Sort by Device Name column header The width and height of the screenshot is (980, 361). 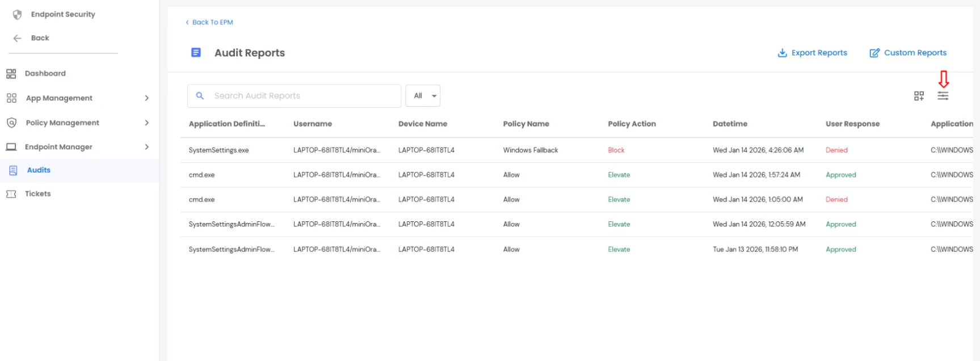point(423,124)
